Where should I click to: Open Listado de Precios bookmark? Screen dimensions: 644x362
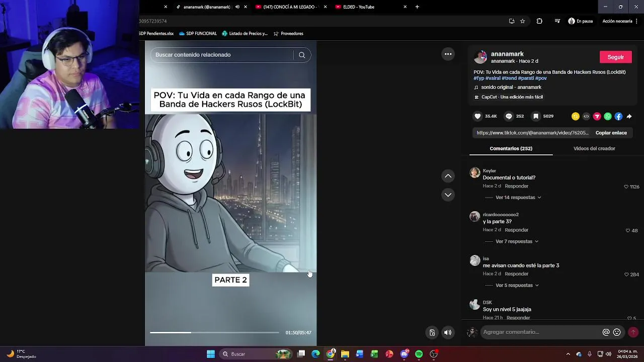[x=244, y=34]
